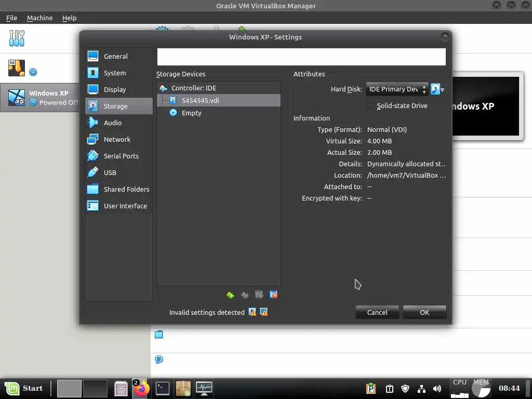532x399 pixels.
Task: Click the Windows XP preview thumbnail
Action: click(486, 106)
